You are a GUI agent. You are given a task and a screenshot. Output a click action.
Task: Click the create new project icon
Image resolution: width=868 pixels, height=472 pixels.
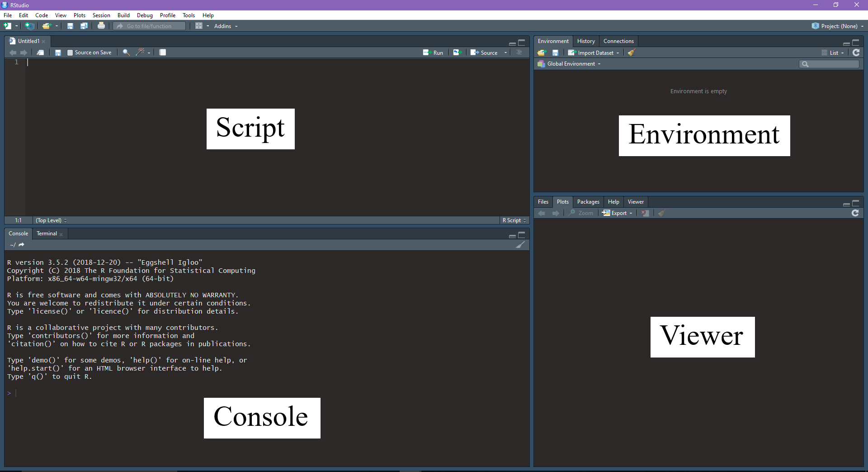pyautogui.click(x=29, y=26)
